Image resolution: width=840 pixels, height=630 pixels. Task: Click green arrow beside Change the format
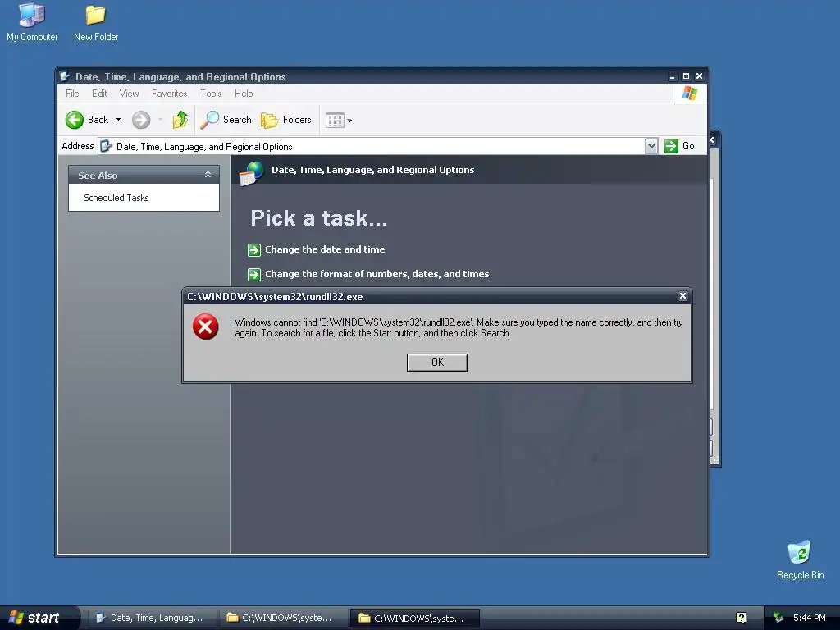254,274
